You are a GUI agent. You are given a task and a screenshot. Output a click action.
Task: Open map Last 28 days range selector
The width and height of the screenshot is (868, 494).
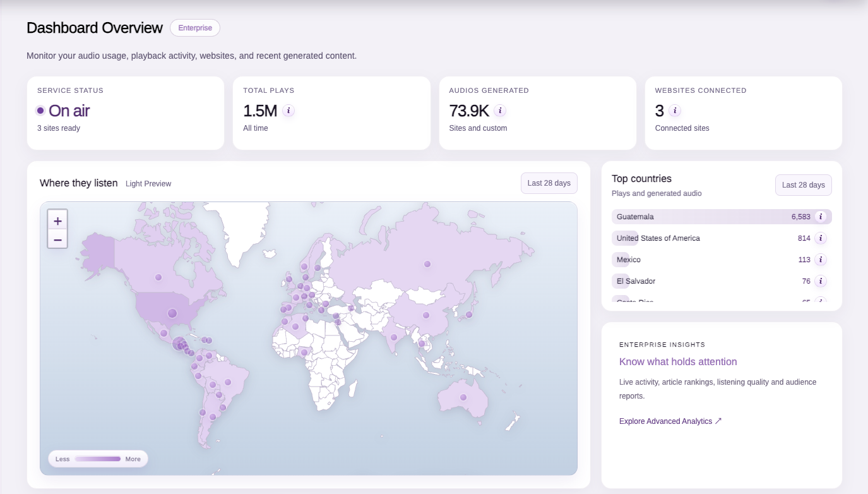tap(549, 183)
